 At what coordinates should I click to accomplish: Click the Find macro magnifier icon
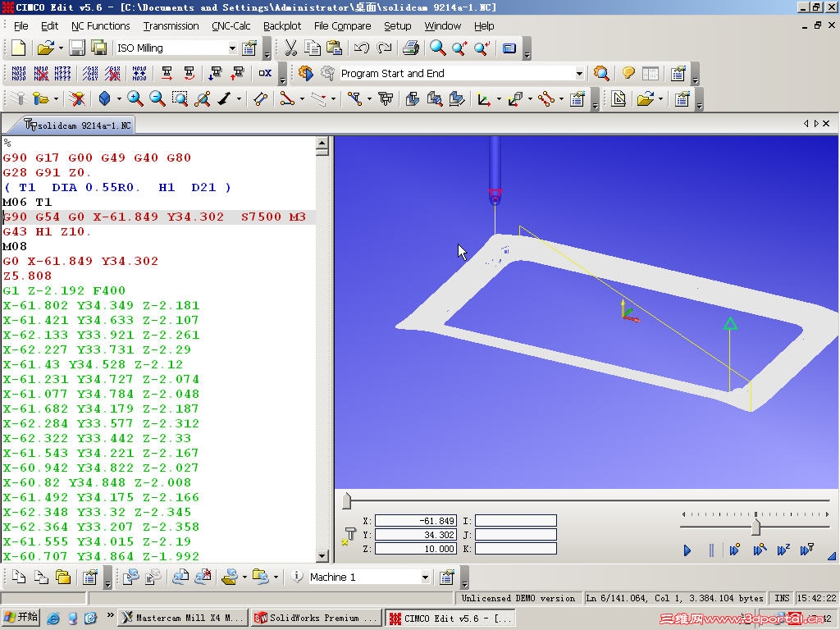[602, 74]
